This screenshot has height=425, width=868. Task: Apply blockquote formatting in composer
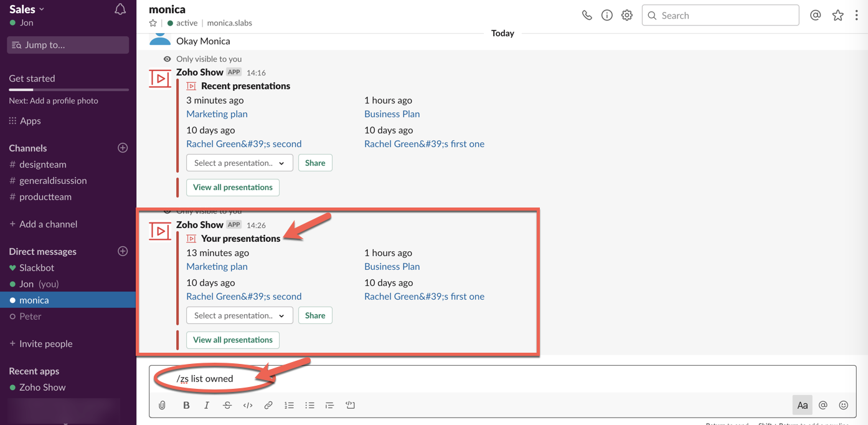pyautogui.click(x=329, y=405)
